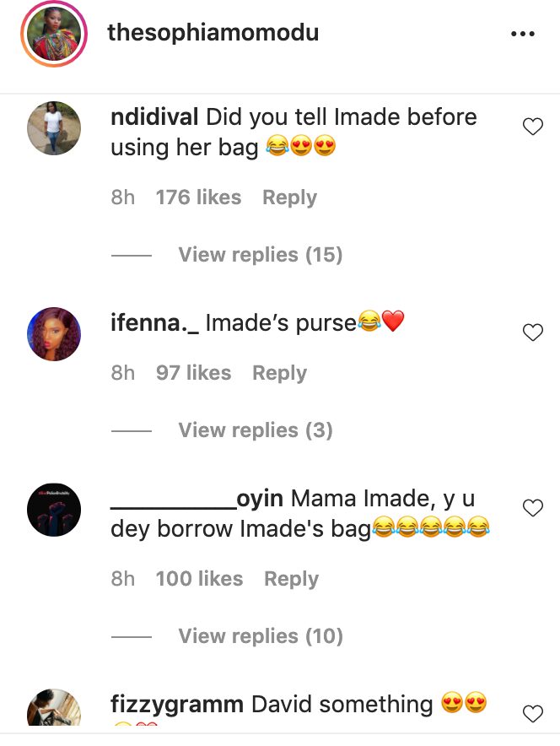Open the three-dot options menu
Viewport: 560px width, 746px height.
[x=522, y=34]
